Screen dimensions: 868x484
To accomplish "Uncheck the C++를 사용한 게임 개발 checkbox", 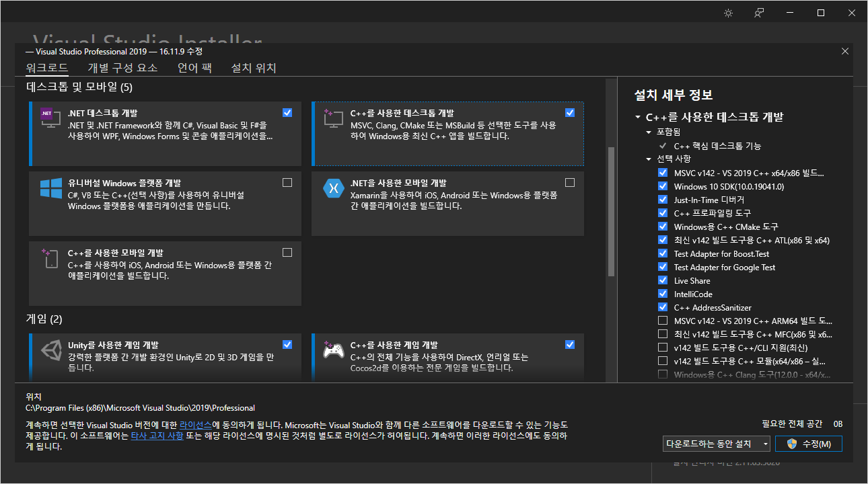I will (570, 344).
